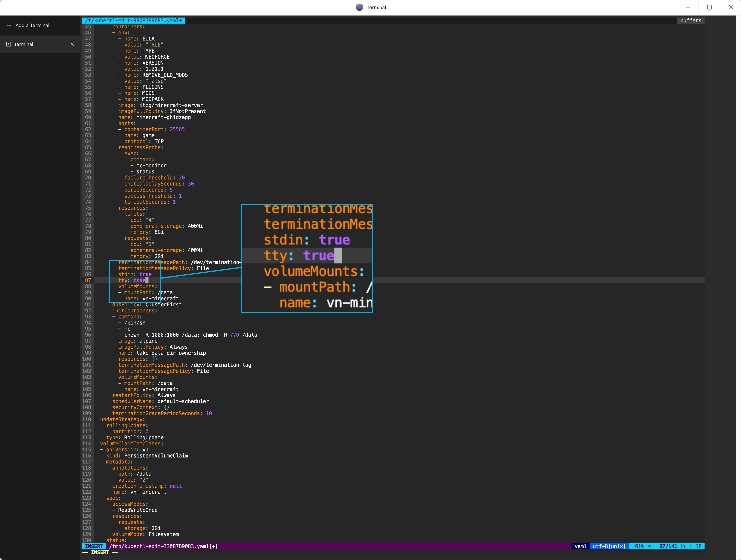The width and height of the screenshot is (741, 560).
Task: Click the INSERT mode indicator in status bar
Action: tap(94, 546)
